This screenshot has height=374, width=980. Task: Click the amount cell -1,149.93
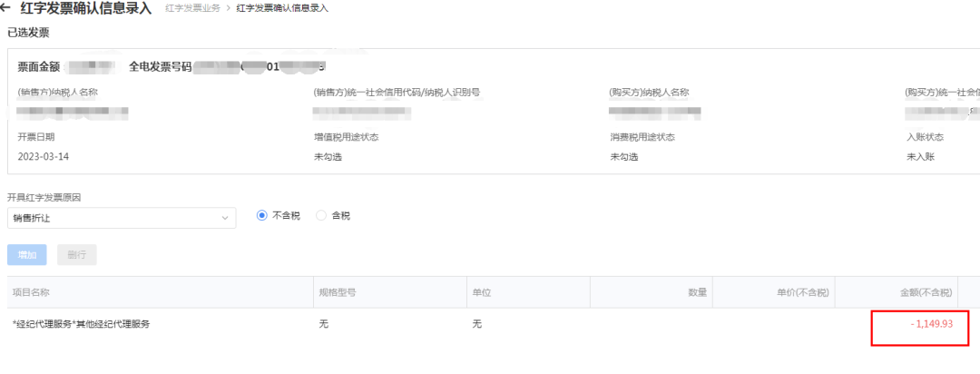point(931,324)
